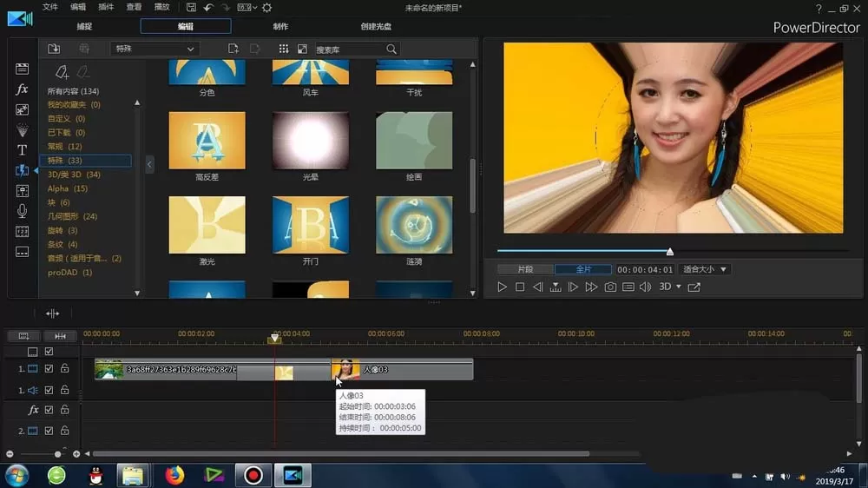This screenshot has width=868, height=488.
Task: Click the search library magnifier icon
Action: coord(391,49)
